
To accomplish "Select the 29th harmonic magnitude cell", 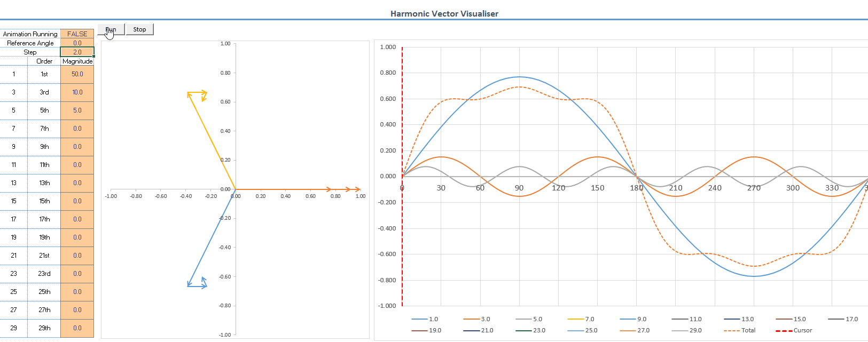I will coord(77,328).
